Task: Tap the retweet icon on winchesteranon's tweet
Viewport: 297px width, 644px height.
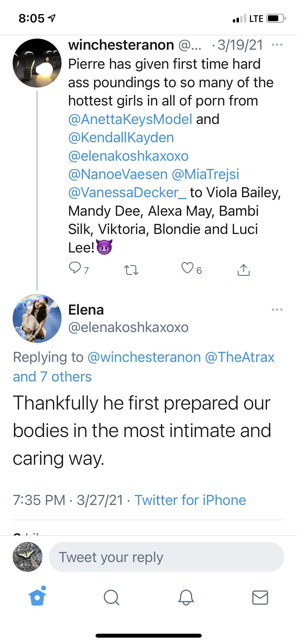Action: (x=131, y=270)
